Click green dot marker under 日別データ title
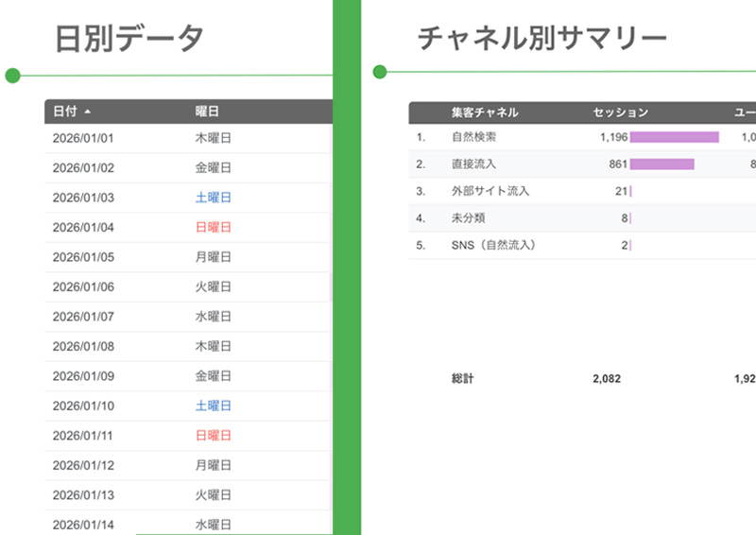The height and width of the screenshot is (535, 756). click(x=12, y=75)
